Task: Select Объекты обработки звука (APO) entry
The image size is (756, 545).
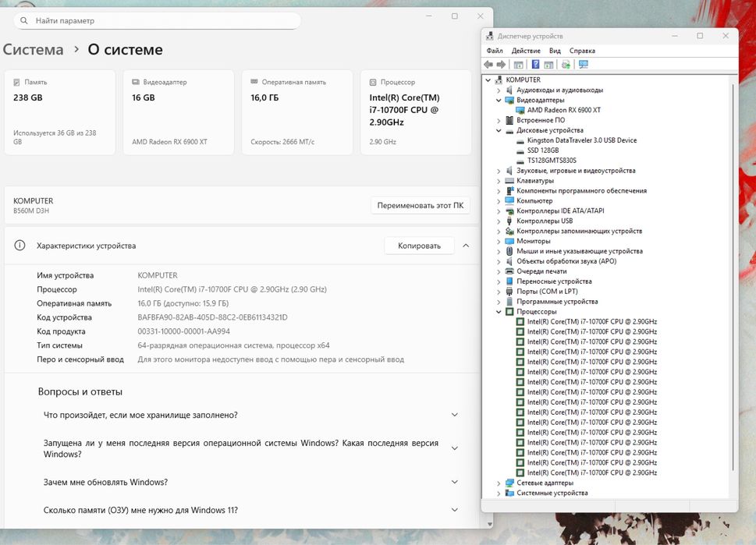Action: 566,261
